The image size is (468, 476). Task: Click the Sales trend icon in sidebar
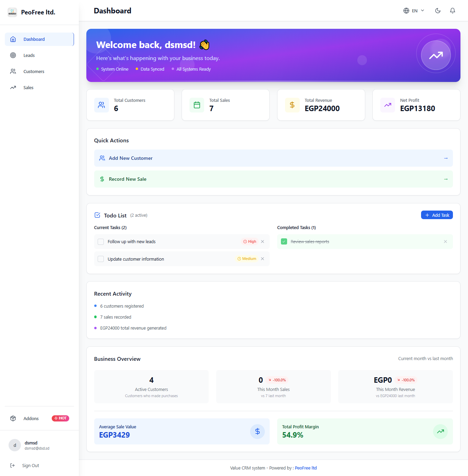click(13, 87)
